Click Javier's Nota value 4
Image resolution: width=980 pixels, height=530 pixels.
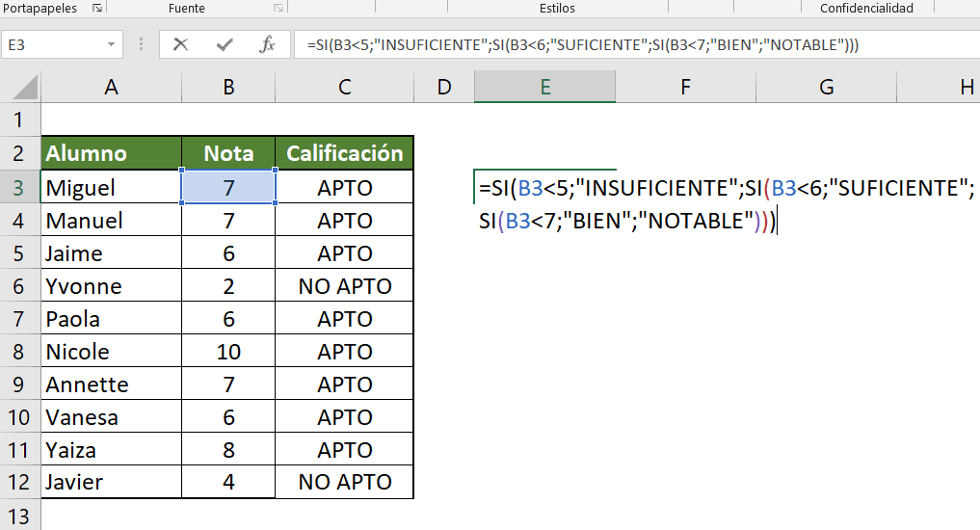click(x=228, y=482)
